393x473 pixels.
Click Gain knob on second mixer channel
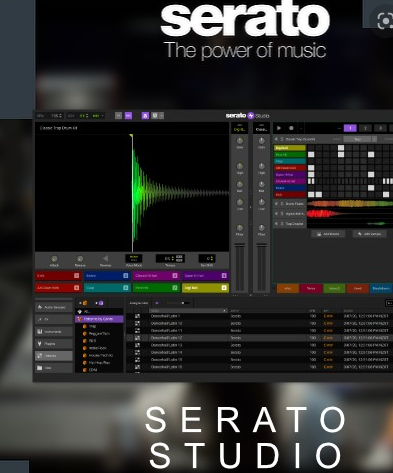[262, 141]
